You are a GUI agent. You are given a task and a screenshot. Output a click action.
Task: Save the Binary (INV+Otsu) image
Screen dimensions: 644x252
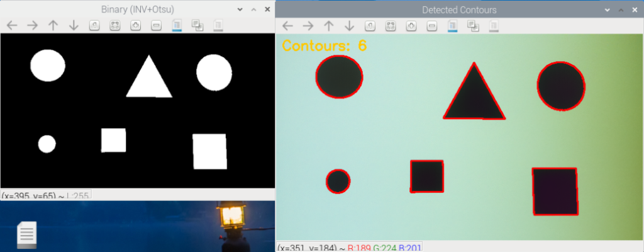point(177,25)
